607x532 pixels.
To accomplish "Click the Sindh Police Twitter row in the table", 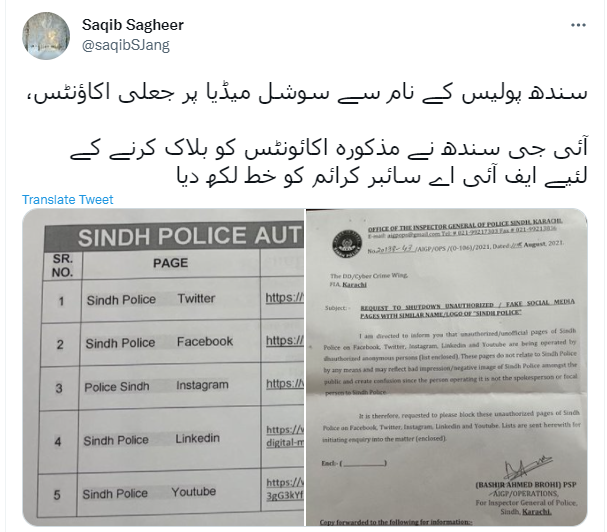I will click(x=173, y=299).
